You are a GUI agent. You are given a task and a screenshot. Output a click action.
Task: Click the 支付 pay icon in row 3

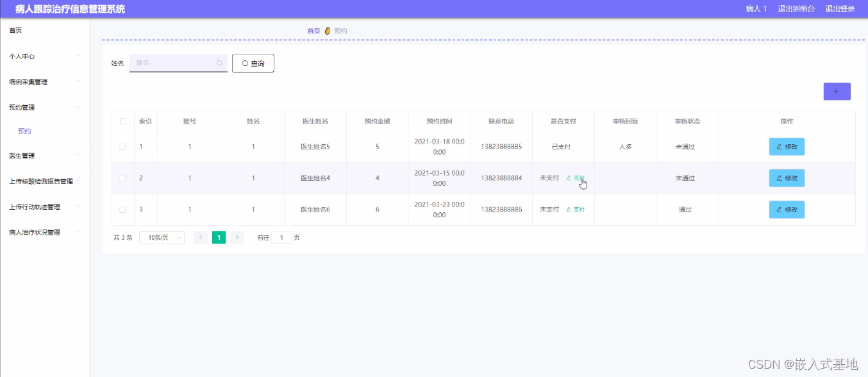576,210
